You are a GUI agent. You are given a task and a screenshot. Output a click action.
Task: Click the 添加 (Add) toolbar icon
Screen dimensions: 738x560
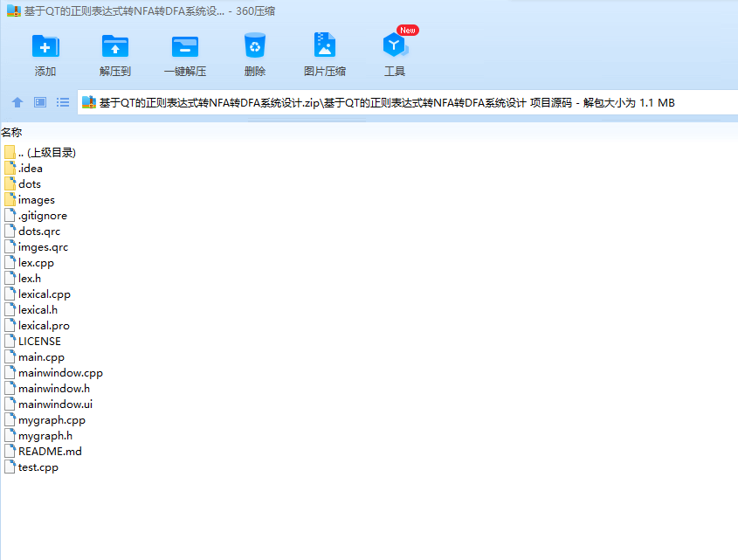[45, 46]
